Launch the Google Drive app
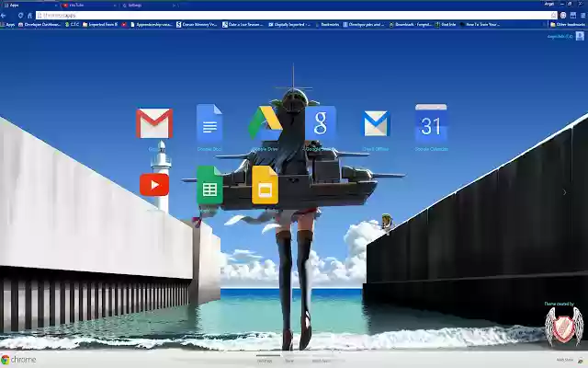This screenshot has height=368, width=588. 265,123
